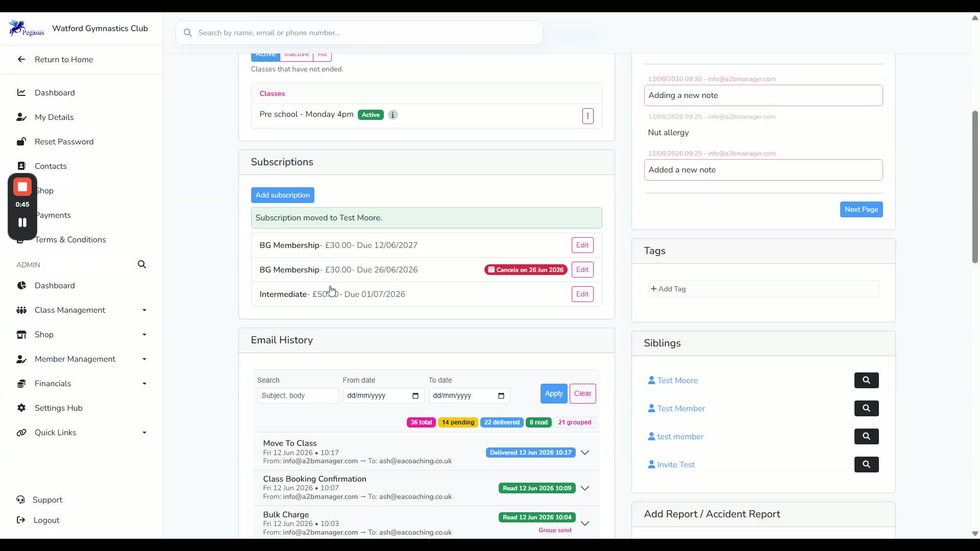Click the page vertical scrollbar thumb

[975, 187]
